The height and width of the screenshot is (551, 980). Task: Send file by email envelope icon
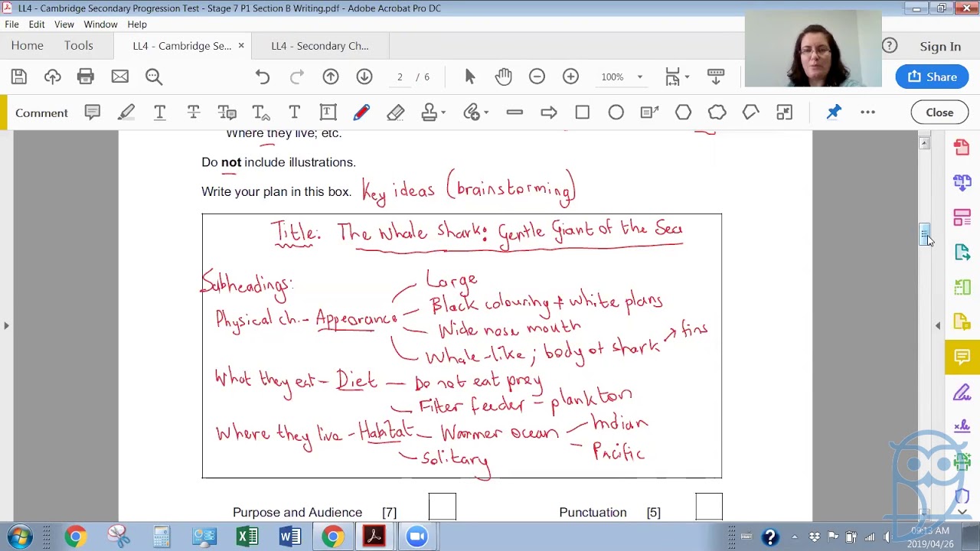119,77
